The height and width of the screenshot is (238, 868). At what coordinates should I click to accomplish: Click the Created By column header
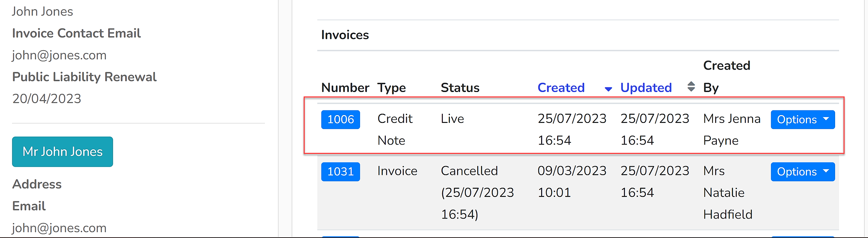coord(727,76)
